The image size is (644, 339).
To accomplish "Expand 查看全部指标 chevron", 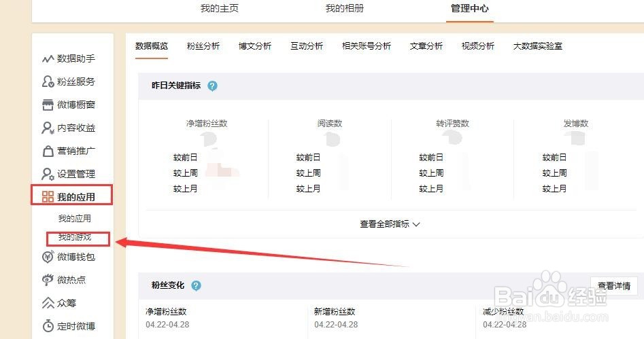I will (416, 224).
